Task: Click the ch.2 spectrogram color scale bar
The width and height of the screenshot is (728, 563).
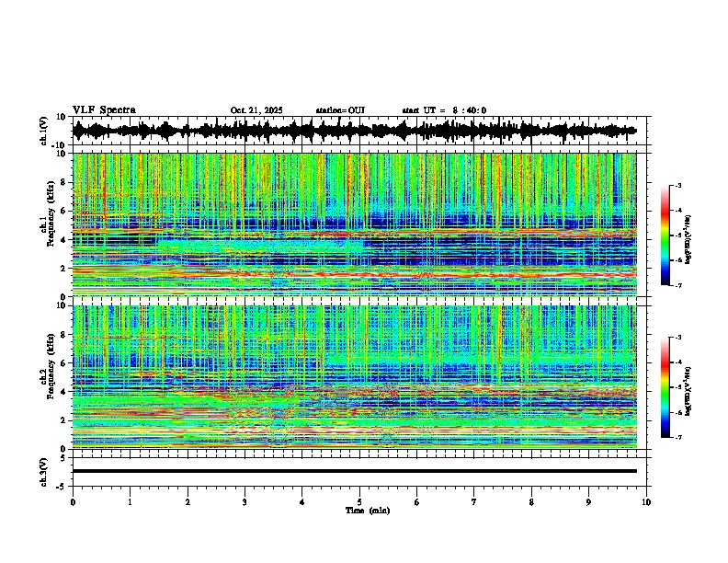Action: point(665,387)
